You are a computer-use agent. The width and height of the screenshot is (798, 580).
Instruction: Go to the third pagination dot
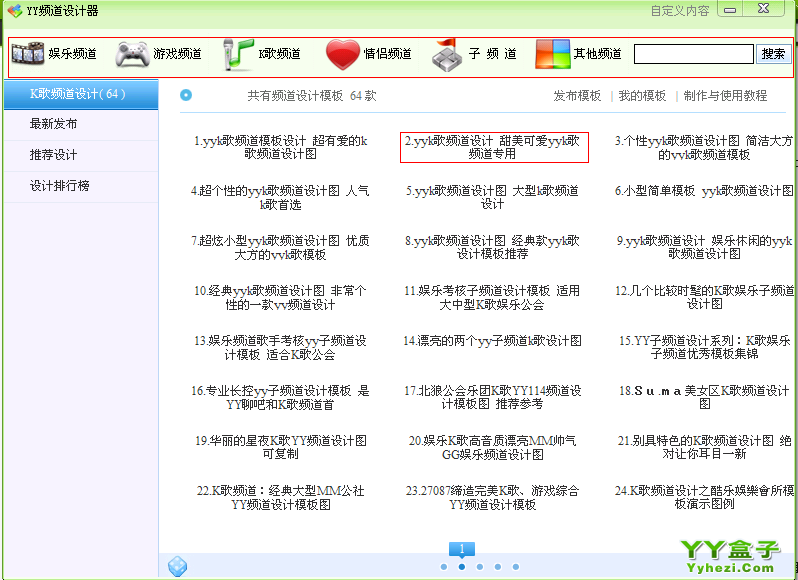[x=479, y=567]
